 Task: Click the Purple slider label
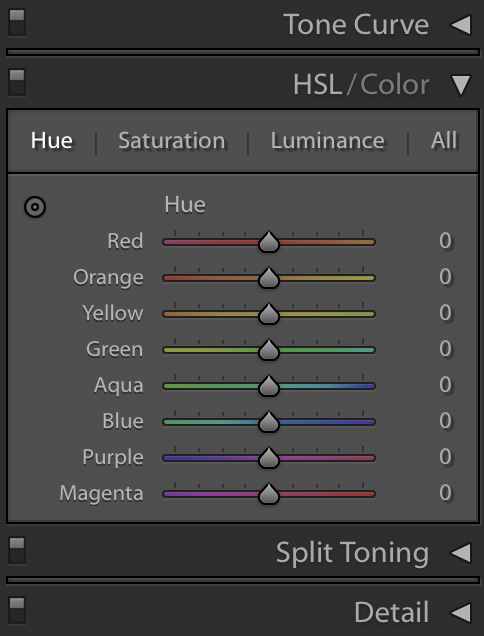tap(113, 458)
